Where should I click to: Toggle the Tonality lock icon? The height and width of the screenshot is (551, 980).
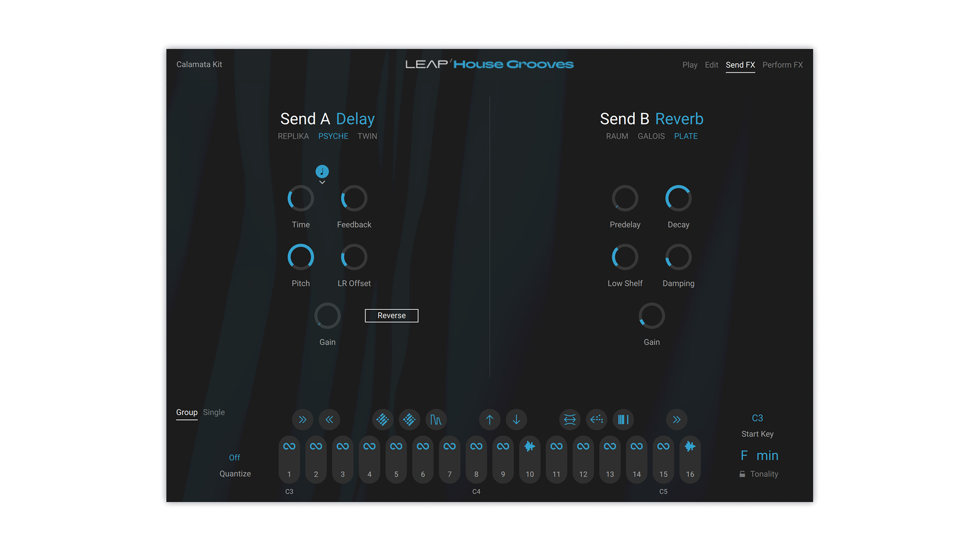click(x=742, y=474)
